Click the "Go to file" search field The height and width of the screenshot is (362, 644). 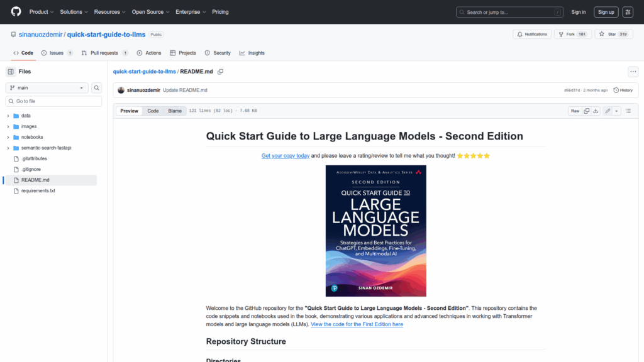point(53,101)
